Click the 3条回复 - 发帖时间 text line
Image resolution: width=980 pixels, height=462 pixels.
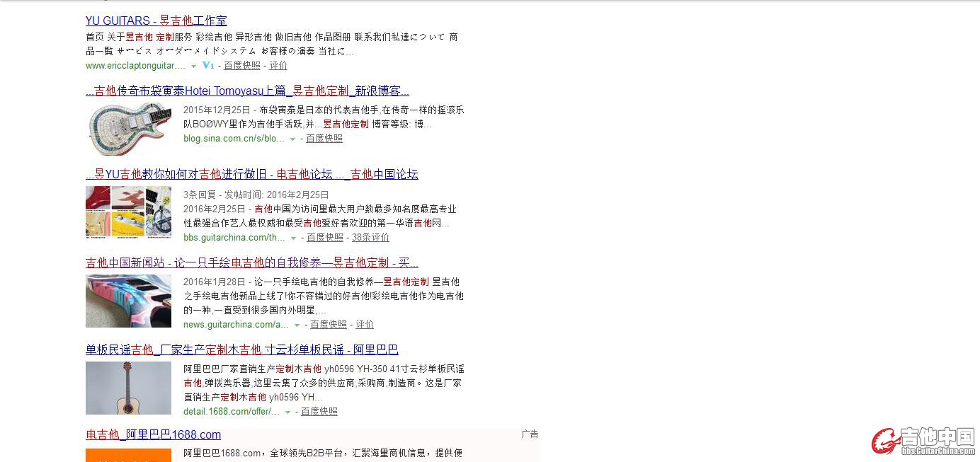tap(256, 195)
